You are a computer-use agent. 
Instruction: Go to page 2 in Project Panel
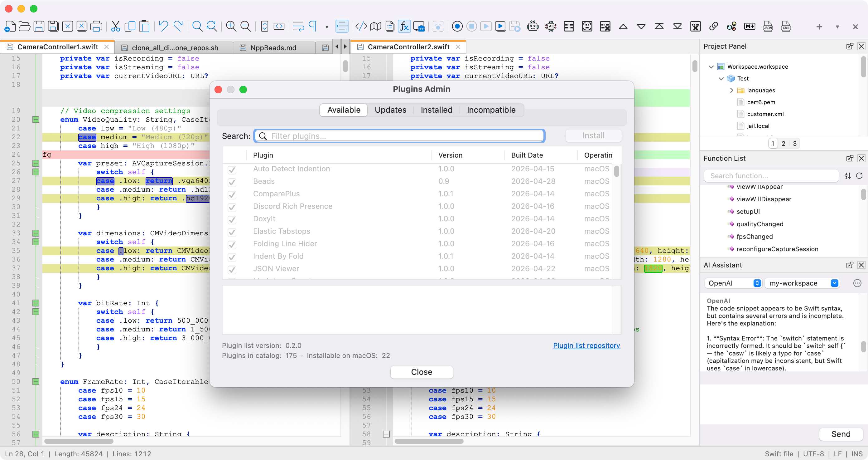tap(783, 143)
